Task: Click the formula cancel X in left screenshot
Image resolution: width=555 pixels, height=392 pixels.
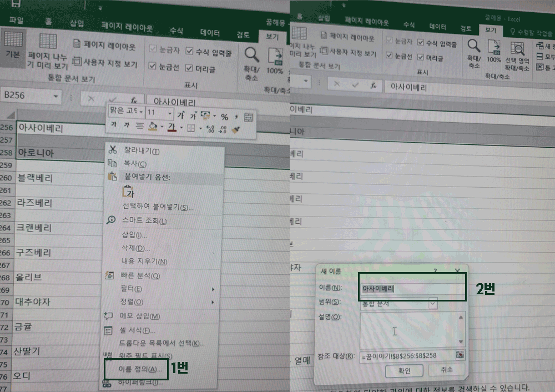Action: point(91,99)
